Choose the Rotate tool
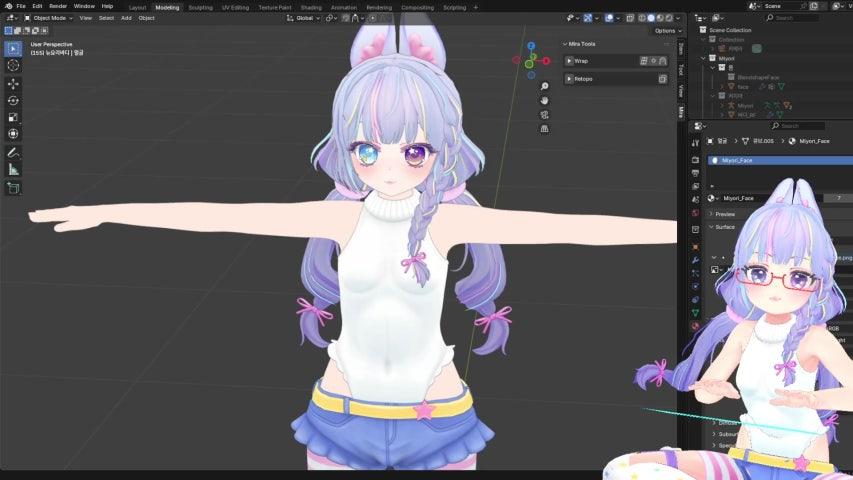Screen dimensions: 853x480 coord(13,100)
